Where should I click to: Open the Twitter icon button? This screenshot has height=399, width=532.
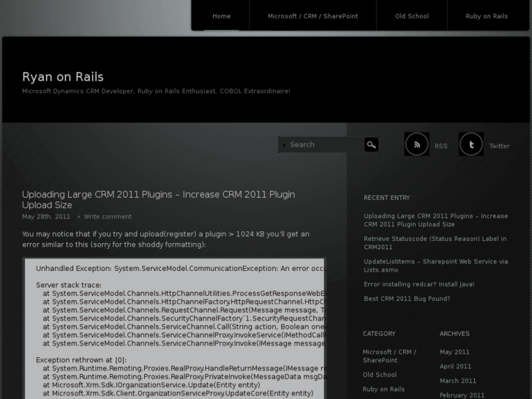click(471, 144)
